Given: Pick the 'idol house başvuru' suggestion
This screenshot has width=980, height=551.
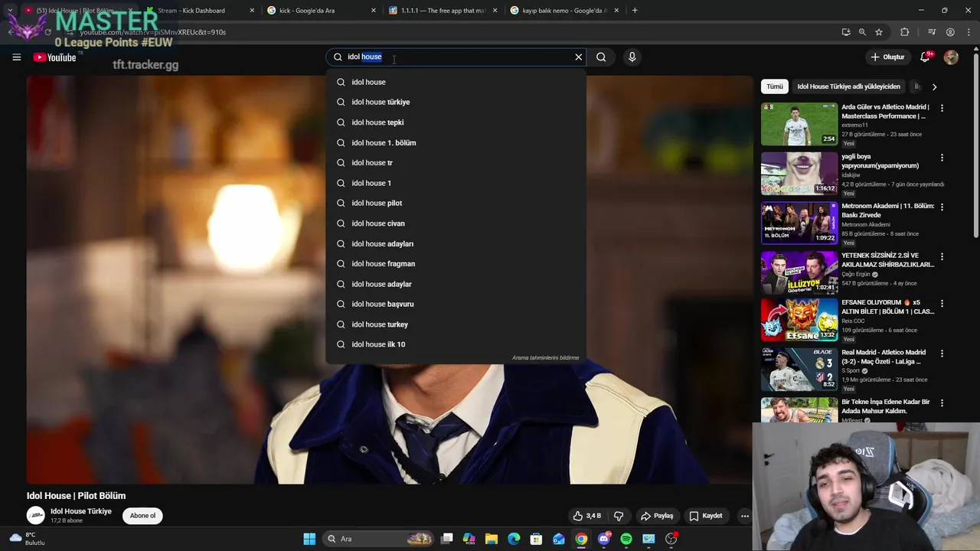Looking at the screenshot, I should point(456,304).
